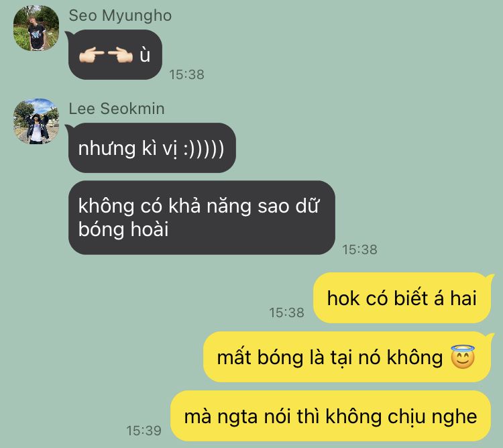Screen dimensions: 503x448
Task: Tap the Lee Seokmin sender name
Action: pos(117,109)
